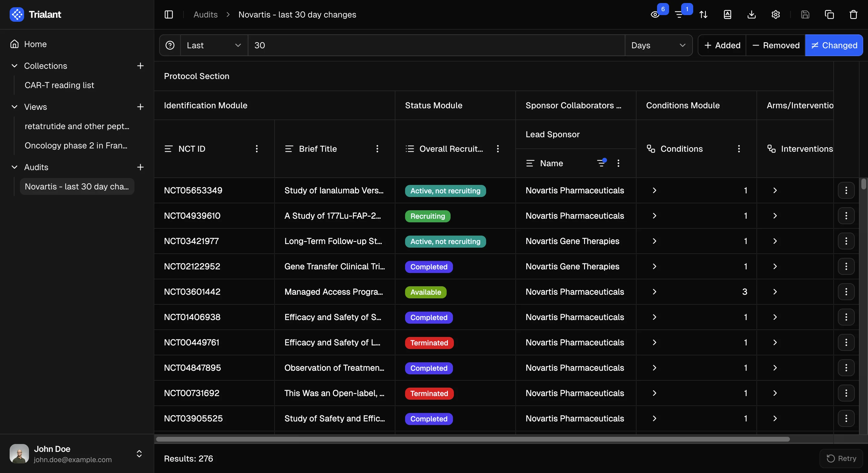The width and height of the screenshot is (868, 473).
Task: Expand conditions for NCT03601442 row
Action: 654,292
